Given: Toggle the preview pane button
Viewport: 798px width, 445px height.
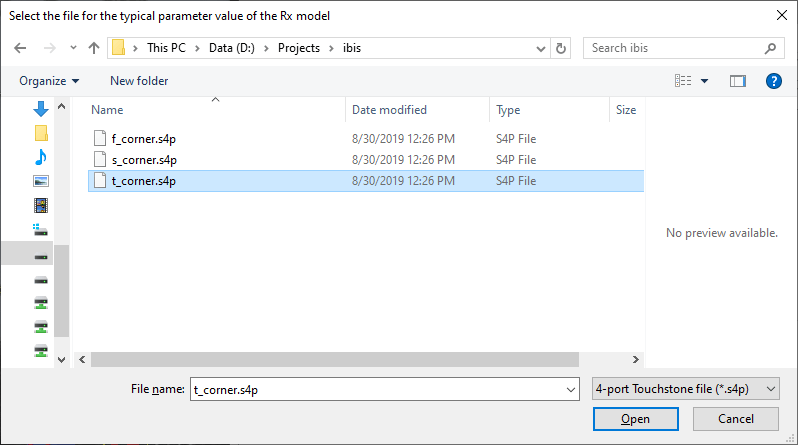Looking at the screenshot, I should [738, 81].
